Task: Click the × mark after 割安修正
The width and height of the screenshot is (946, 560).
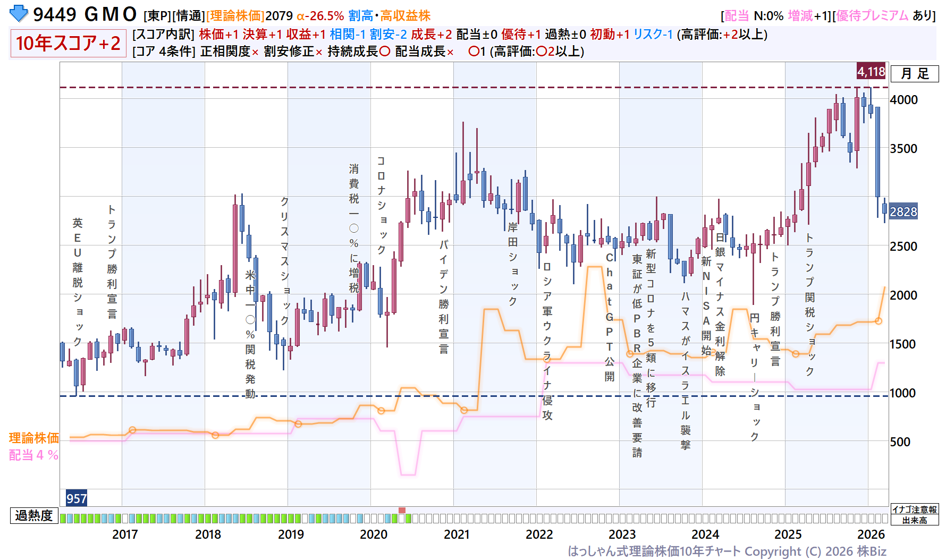Action: [x=319, y=52]
